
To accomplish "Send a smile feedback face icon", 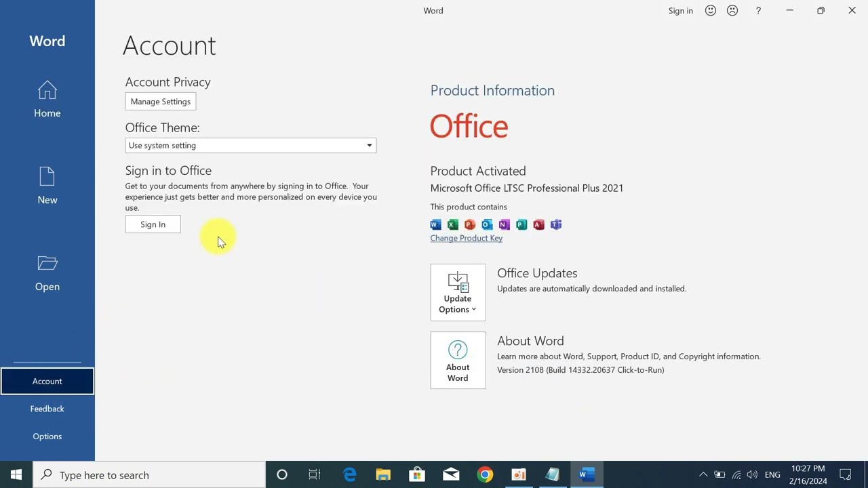I will coord(711,11).
